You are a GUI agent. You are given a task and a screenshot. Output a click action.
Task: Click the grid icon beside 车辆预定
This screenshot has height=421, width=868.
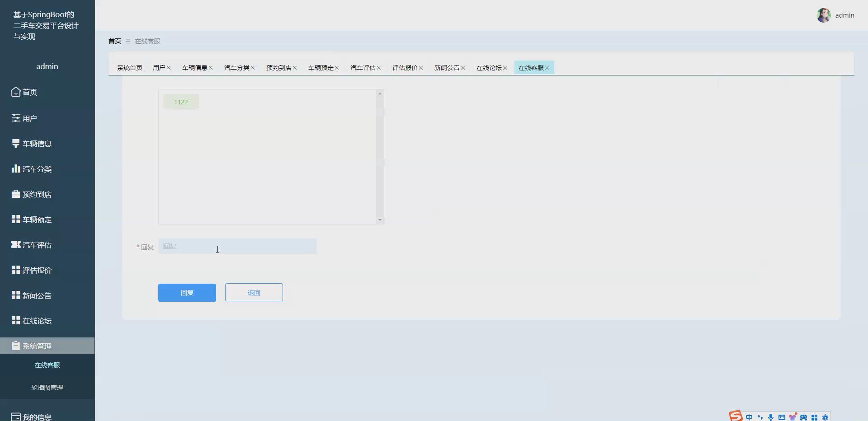click(x=16, y=219)
